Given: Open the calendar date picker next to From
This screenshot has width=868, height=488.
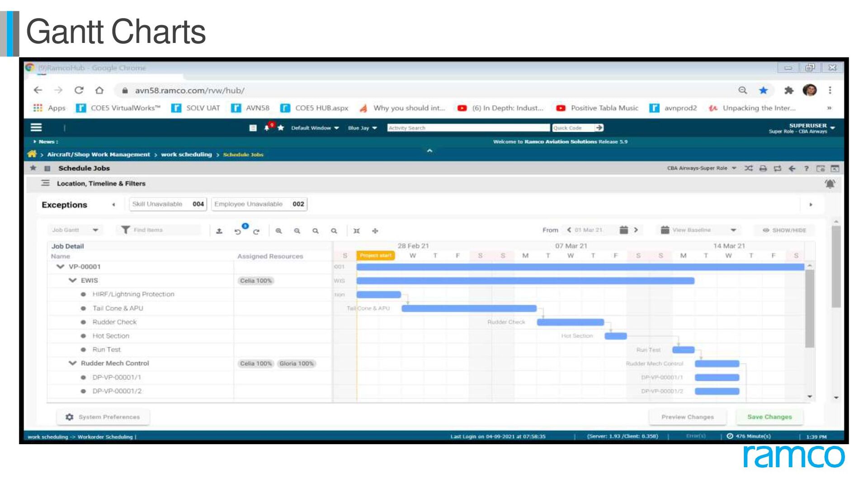Looking at the screenshot, I should tap(623, 230).
